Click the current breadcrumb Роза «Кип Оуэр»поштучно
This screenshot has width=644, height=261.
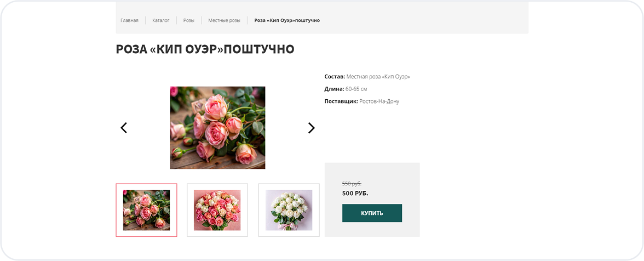(287, 20)
